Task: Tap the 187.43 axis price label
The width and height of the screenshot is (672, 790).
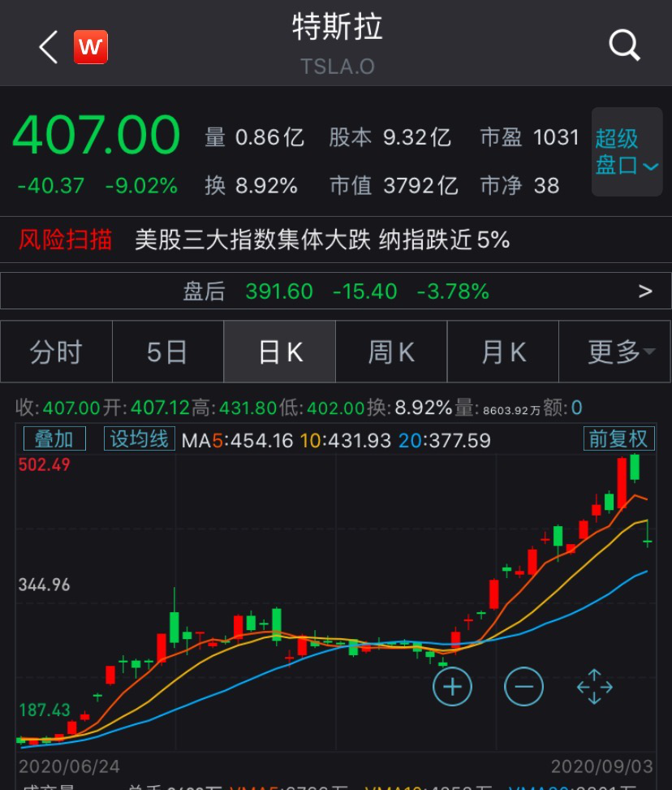Action: 45,710
